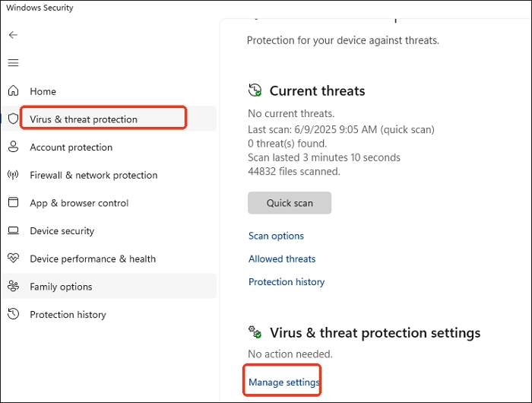Click the back arrow icon
The height and width of the screenshot is (403, 532).
[13, 35]
